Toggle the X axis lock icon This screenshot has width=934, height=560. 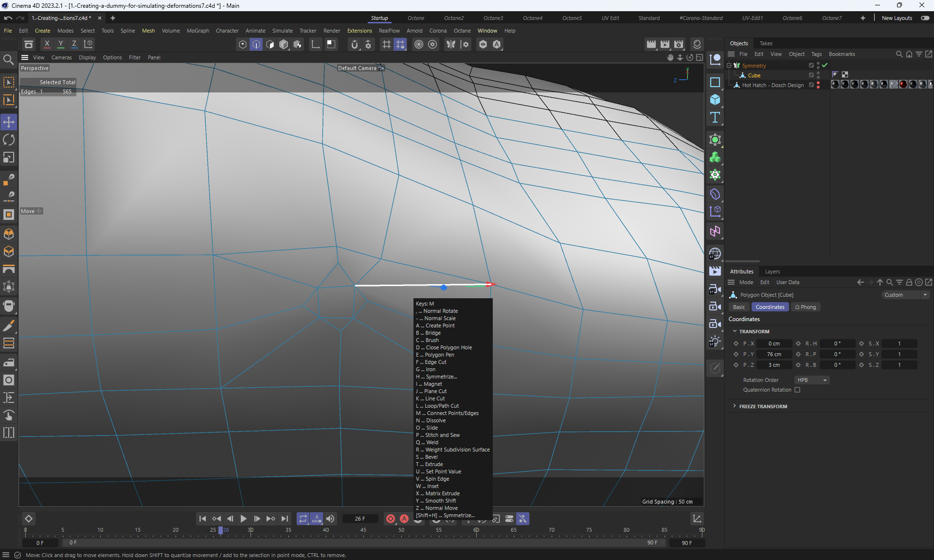pos(47,44)
